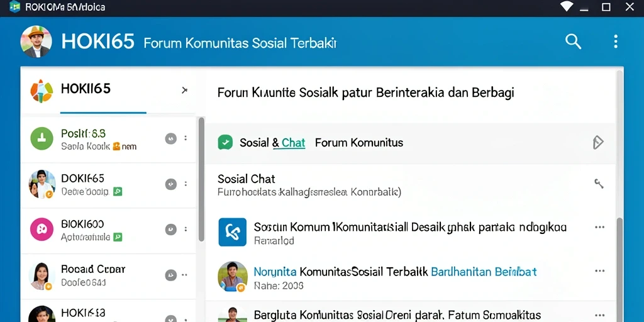Select the green Posit 6.3 avatar icon
The width and height of the screenshot is (644, 322).
[x=42, y=138]
